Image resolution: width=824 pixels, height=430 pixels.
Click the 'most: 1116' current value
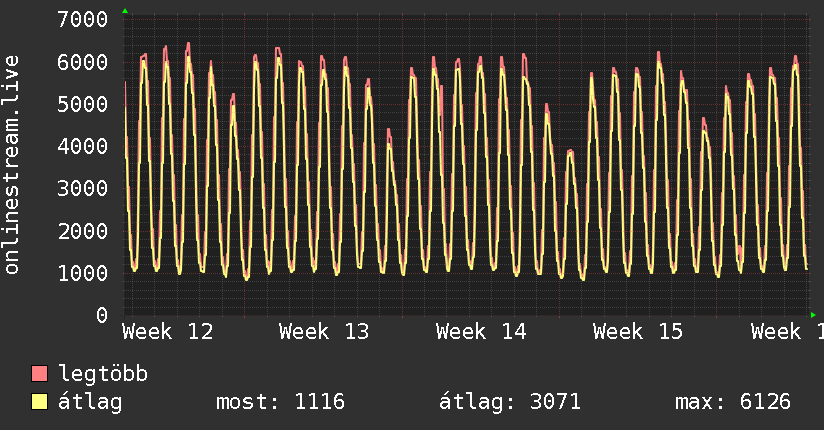click(x=280, y=403)
